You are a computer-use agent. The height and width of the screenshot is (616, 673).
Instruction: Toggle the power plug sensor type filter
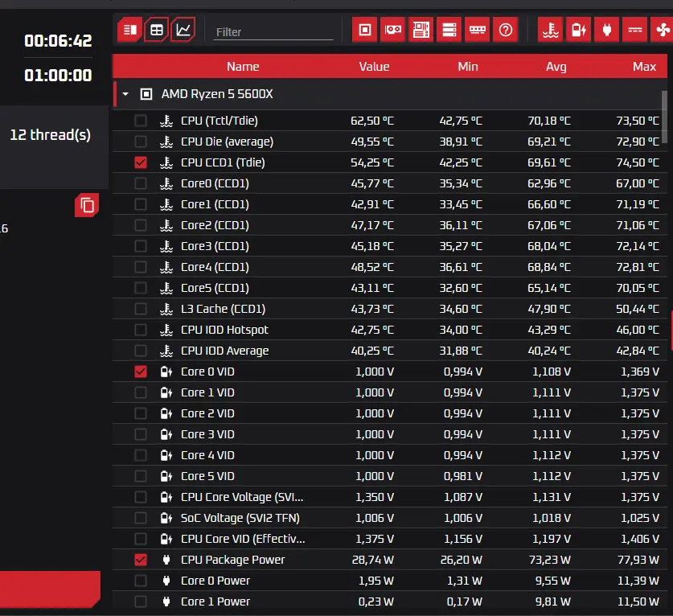click(607, 30)
